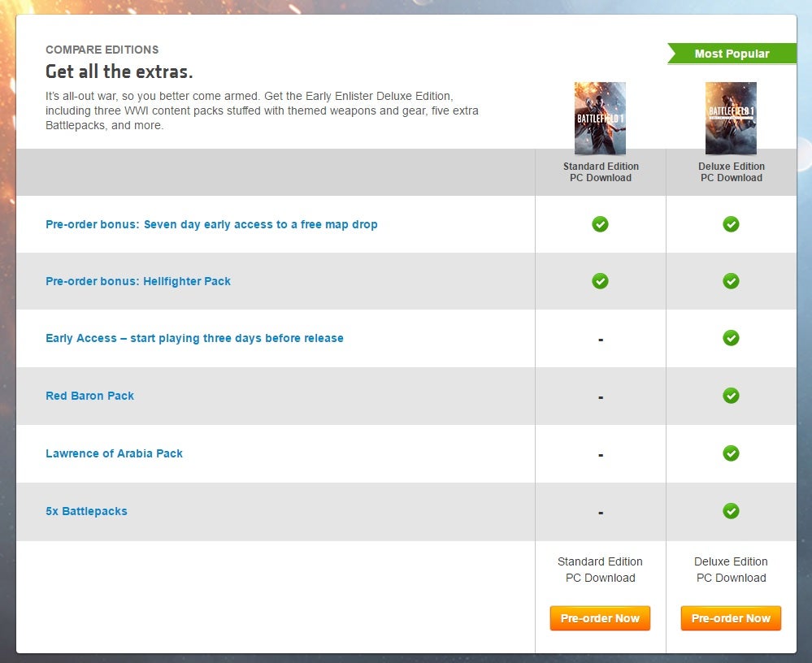Open the Early Access three days link

[195, 338]
